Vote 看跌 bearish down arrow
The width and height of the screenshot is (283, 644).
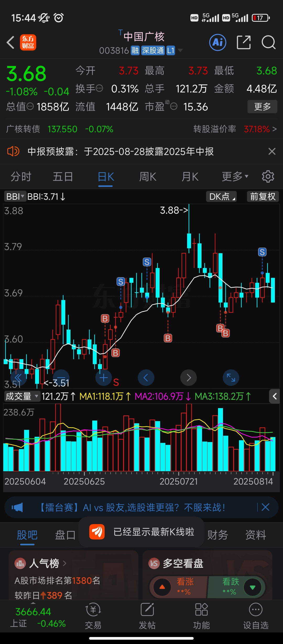pos(253,587)
